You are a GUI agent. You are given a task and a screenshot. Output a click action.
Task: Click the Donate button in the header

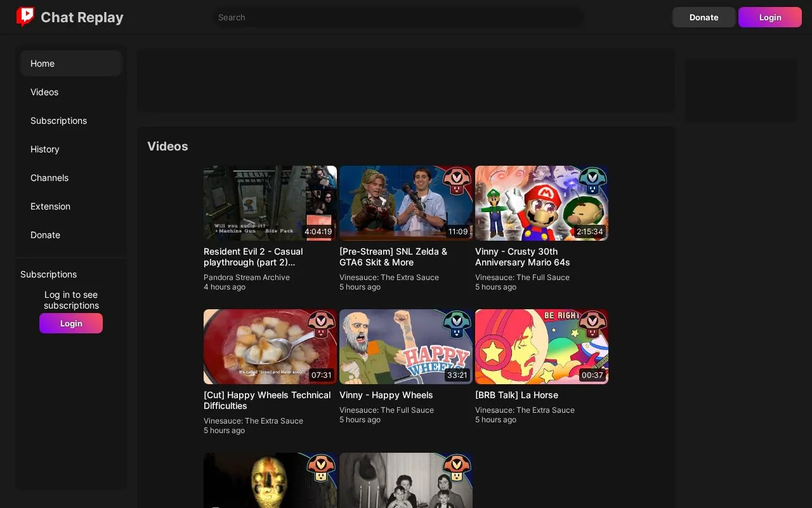click(x=704, y=17)
